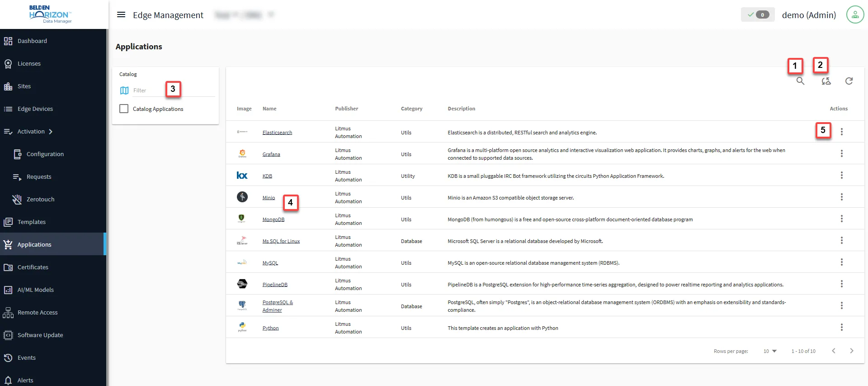Click the Catalog Filter input field
868x386 pixels.
pyautogui.click(x=174, y=91)
